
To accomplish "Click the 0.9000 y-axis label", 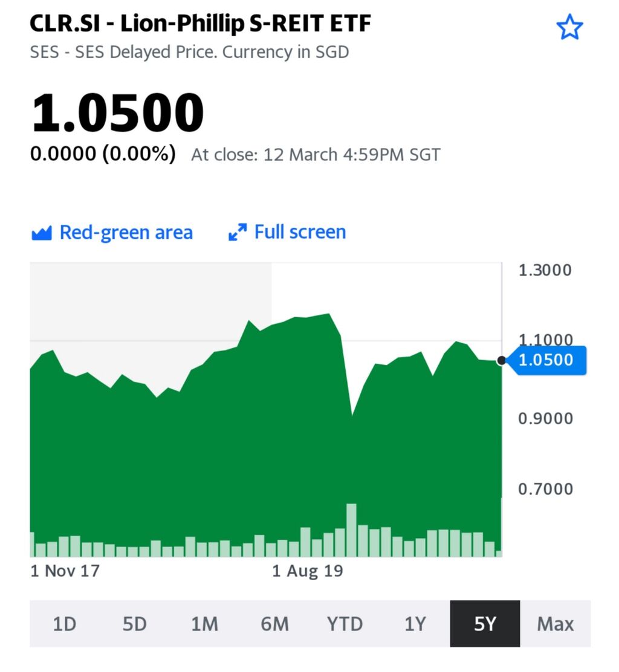I will (x=545, y=418).
